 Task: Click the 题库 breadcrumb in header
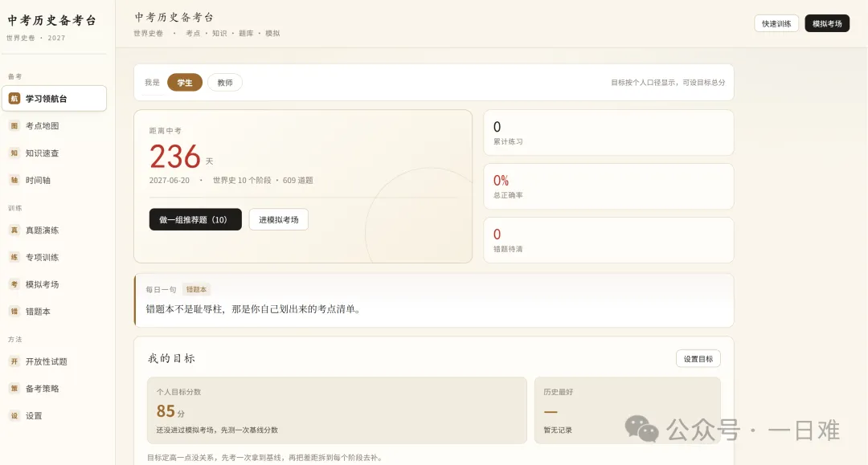coord(246,33)
